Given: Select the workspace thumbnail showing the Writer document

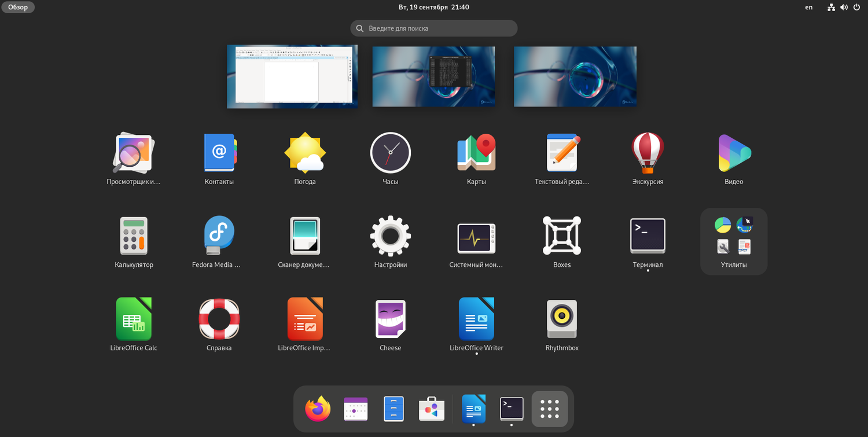Looking at the screenshot, I should [292, 76].
